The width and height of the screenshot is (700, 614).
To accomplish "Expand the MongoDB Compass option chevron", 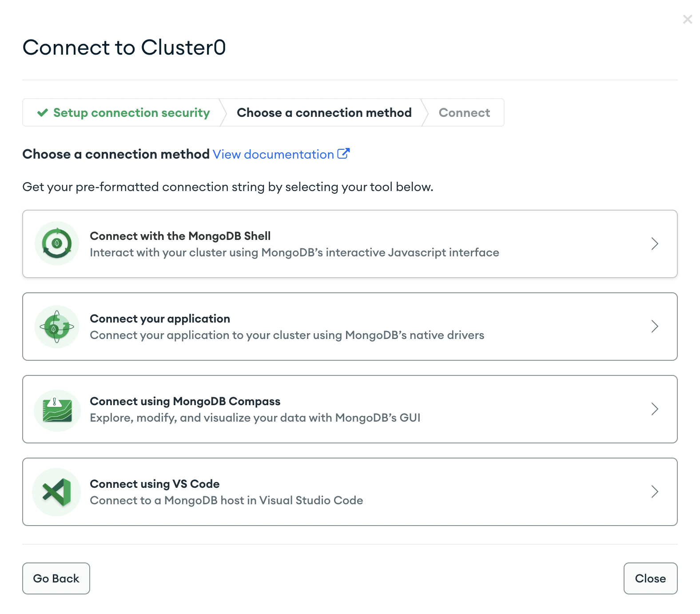I will click(655, 409).
